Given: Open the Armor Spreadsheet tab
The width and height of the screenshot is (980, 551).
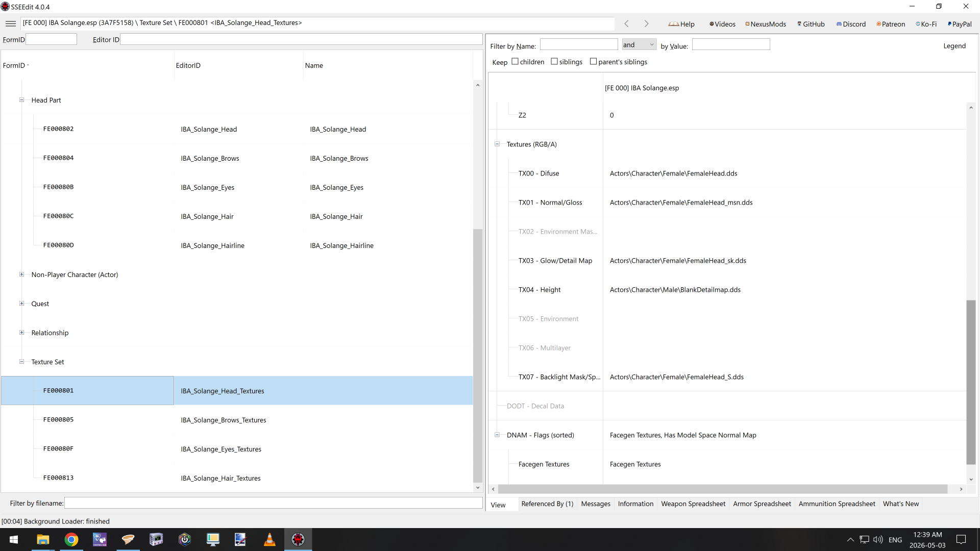Looking at the screenshot, I should point(762,504).
